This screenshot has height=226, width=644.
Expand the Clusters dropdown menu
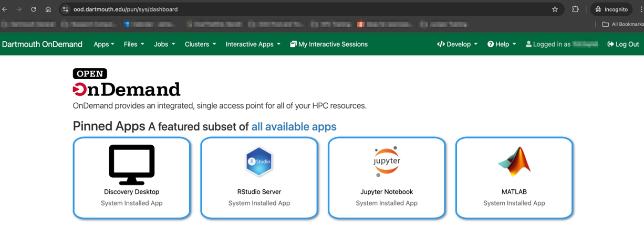pyautogui.click(x=201, y=44)
